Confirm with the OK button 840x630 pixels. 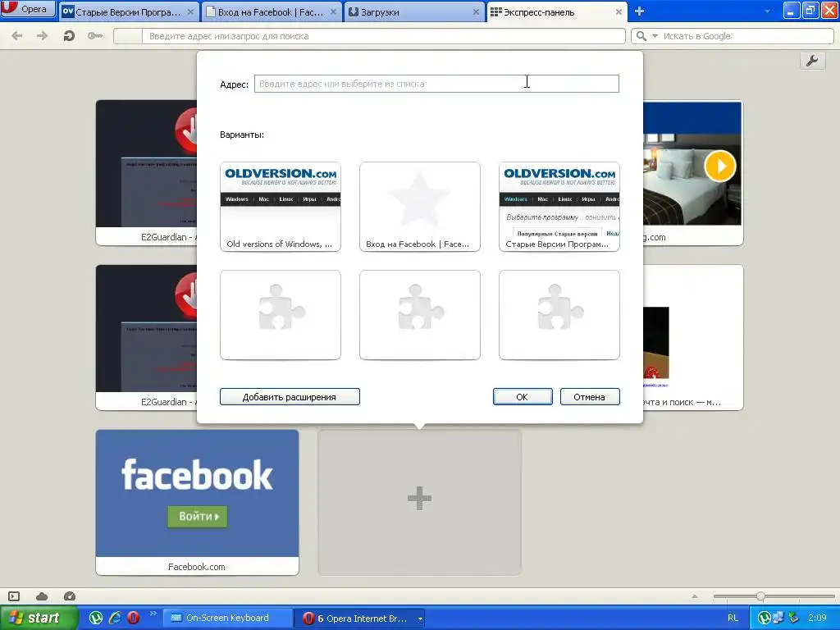coord(523,397)
